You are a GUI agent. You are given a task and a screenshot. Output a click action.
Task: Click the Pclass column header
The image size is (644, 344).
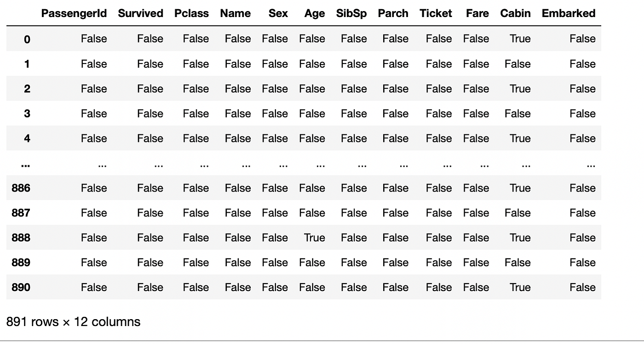191,13
